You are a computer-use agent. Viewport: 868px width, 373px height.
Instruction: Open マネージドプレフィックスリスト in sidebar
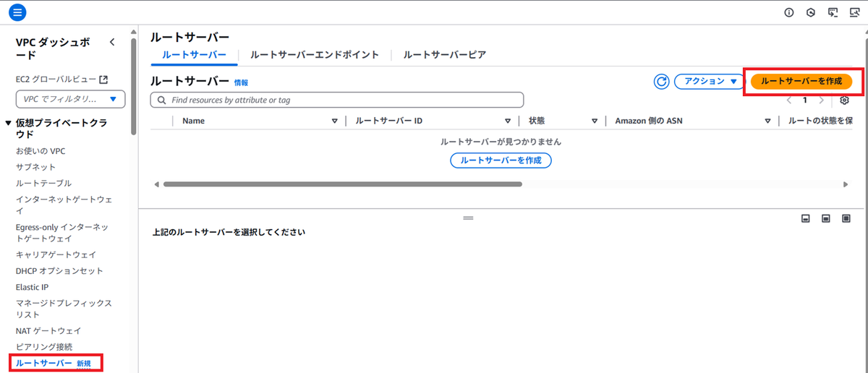64,309
